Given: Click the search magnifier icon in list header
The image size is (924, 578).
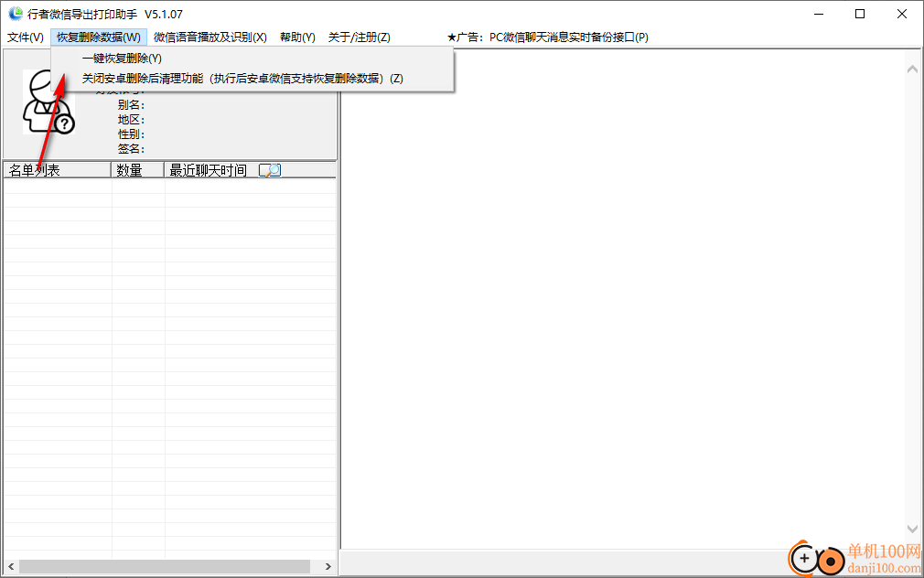Looking at the screenshot, I should pos(270,170).
